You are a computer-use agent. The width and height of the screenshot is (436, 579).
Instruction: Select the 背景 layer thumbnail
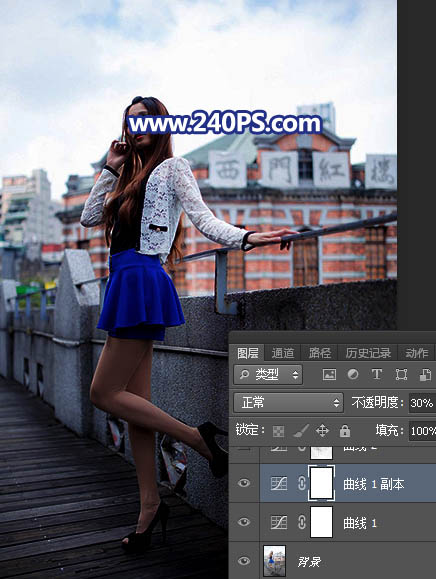pyautogui.click(x=274, y=561)
